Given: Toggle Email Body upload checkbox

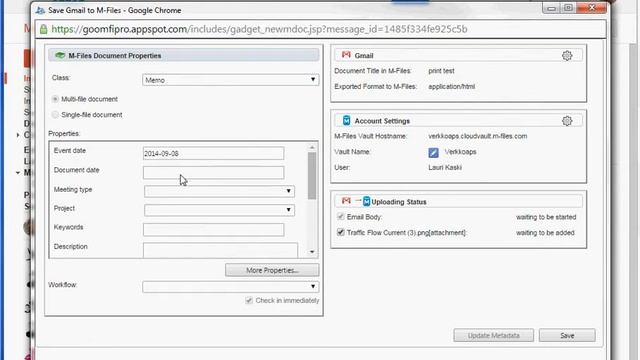Looking at the screenshot, I should click(x=340, y=217).
